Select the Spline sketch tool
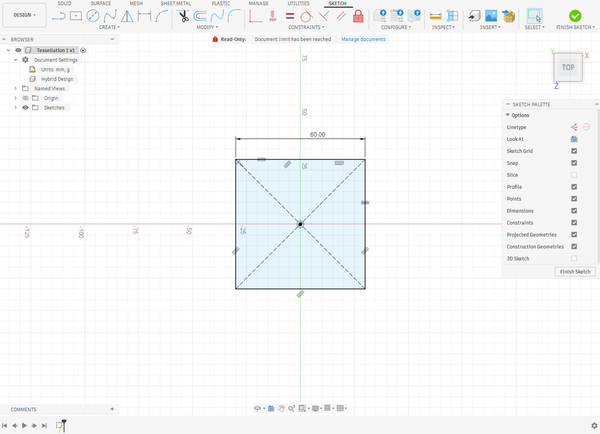The image size is (600, 434). [x=110, y=16]
